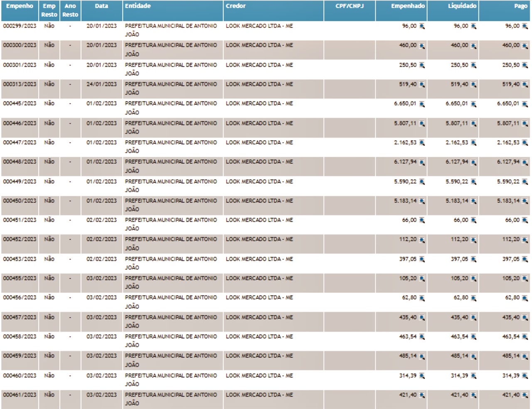
Task: Open Empenhado magnifier icon for 000457/2023
Action: point(422,317)
